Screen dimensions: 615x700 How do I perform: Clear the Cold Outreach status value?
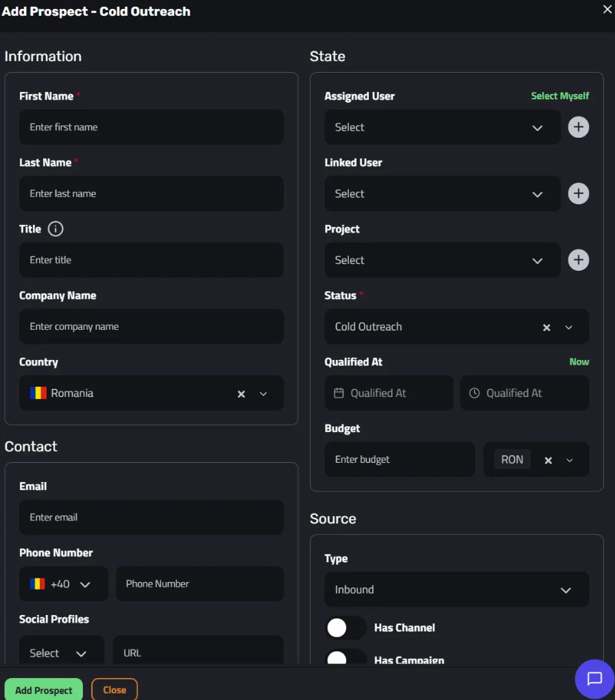(546, 328)
